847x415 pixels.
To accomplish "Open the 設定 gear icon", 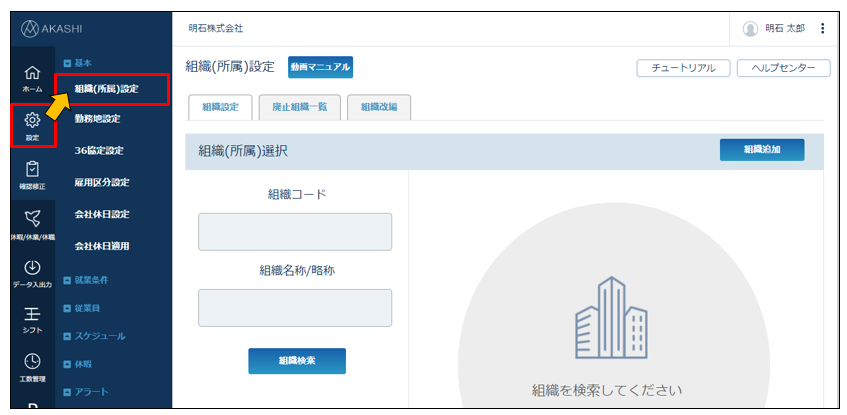I will coord(32,125).
